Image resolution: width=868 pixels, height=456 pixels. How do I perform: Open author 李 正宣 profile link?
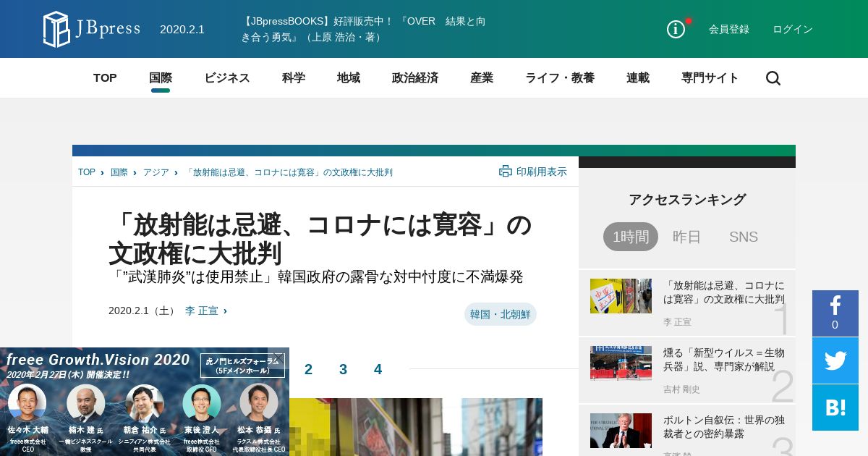(202, 311)
